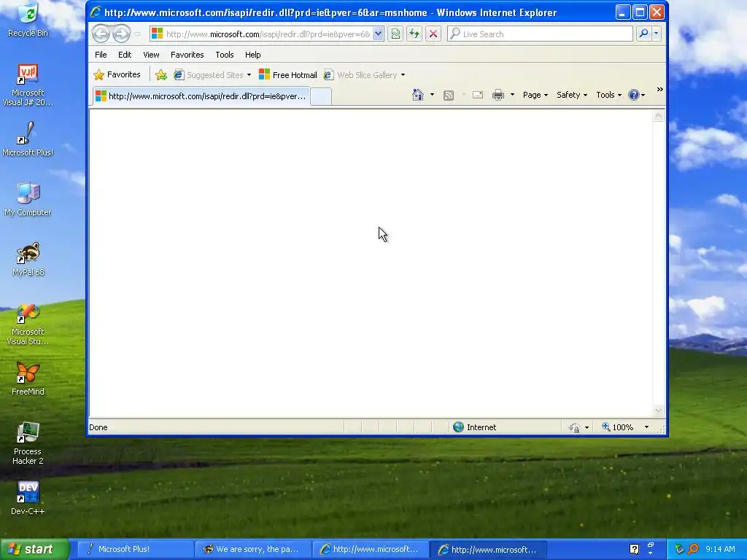Click Suggested Sites link
The height and width of the screenshot is (560, 747).
(x=209, y=75)
